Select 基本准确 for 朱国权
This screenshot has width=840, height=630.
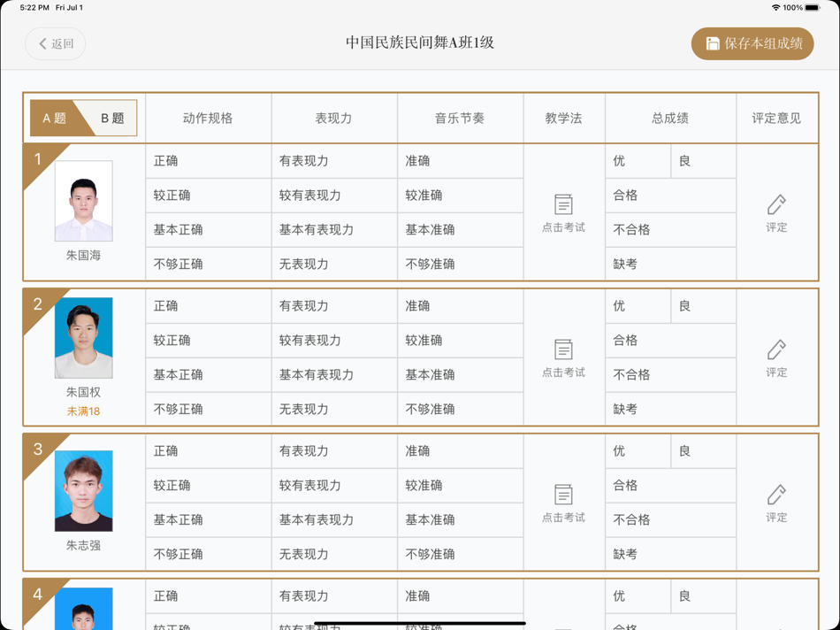point(460,375)
